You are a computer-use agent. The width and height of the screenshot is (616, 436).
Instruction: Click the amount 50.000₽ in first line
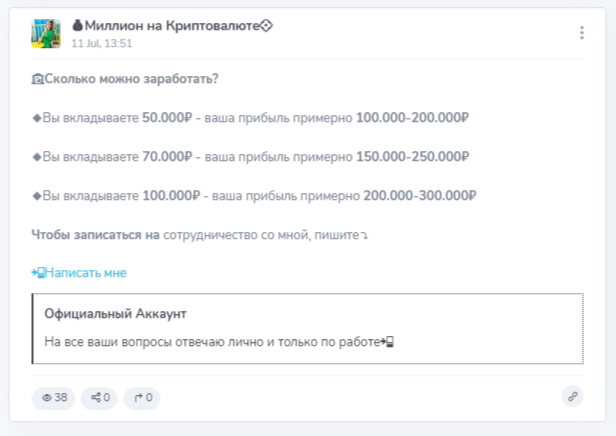point(167,117)
